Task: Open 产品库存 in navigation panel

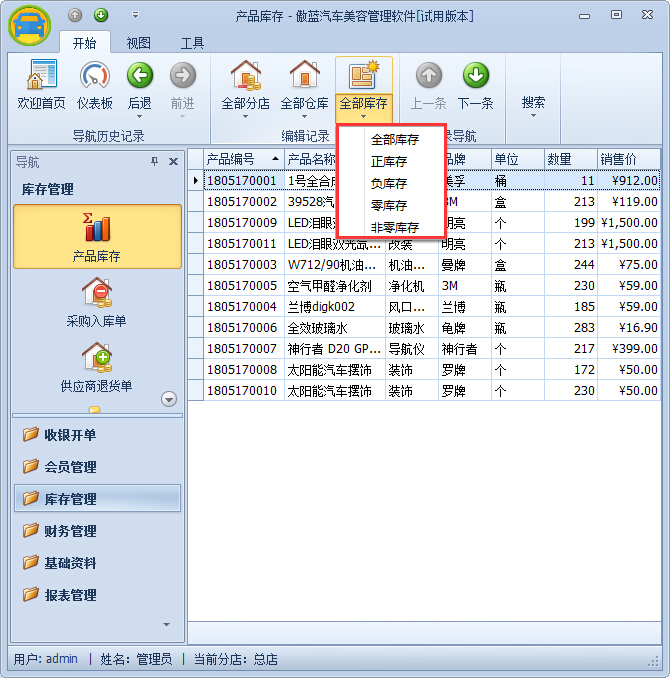Action: coord(97,236)
